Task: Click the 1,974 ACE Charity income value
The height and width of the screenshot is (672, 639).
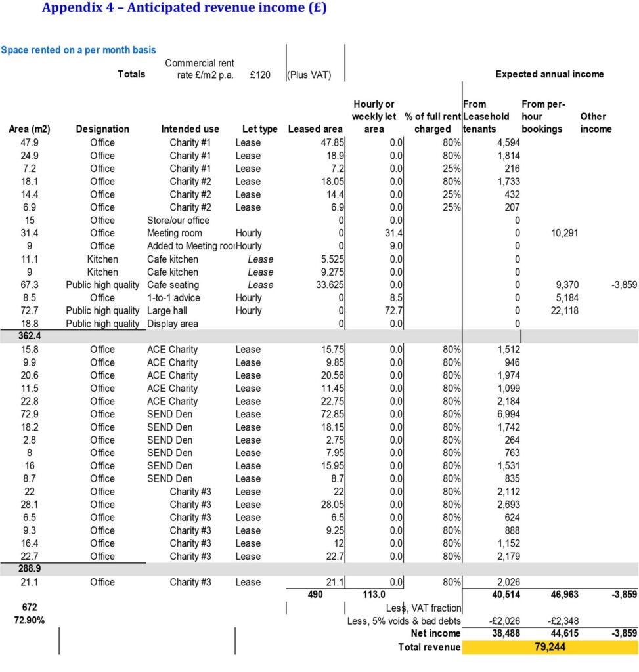Action: click(x=508, y=375)
